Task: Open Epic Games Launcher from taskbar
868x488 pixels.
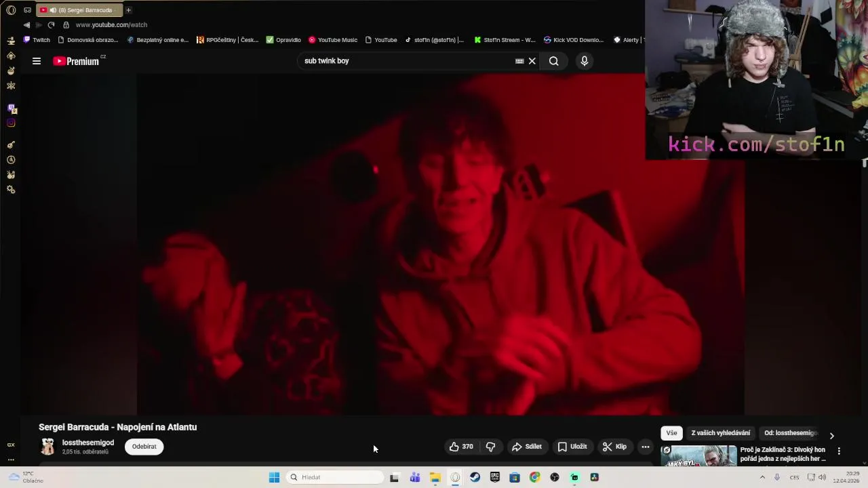Action: (x=495, y=477)
